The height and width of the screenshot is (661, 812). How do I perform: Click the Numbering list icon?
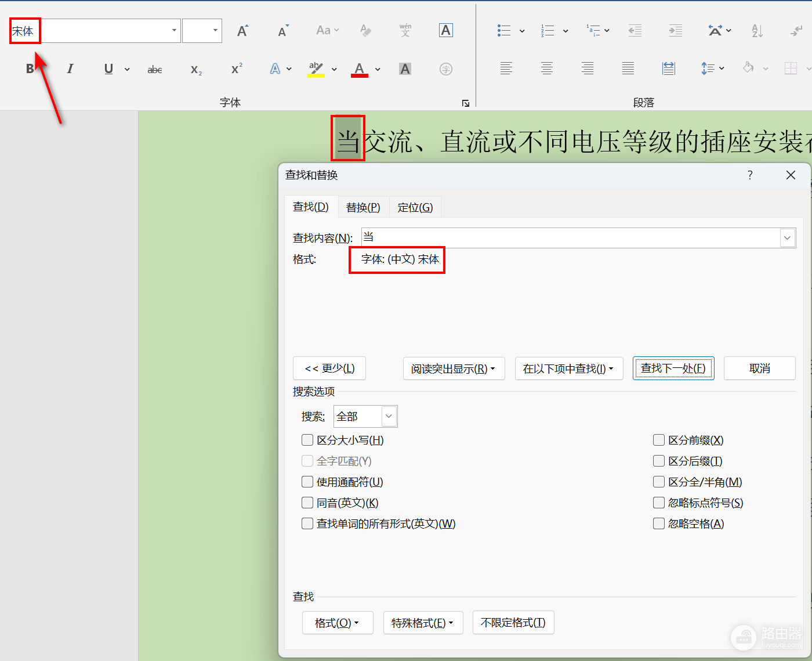point(547,31)
